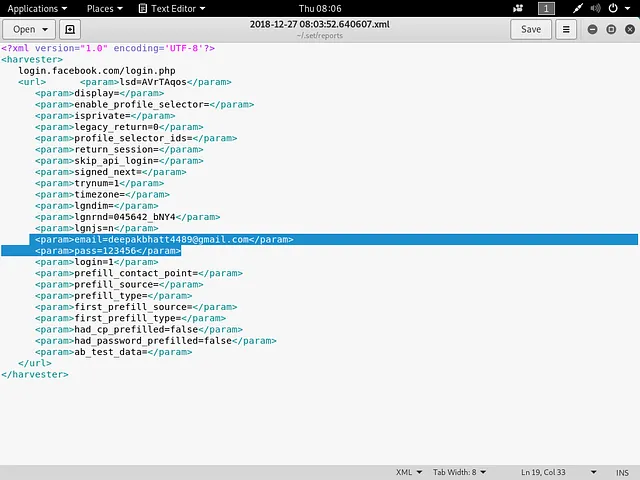This screenshot has width=640, height=480.
Task: Open the hamburger menu in header bar
Action: pos(566,29)
